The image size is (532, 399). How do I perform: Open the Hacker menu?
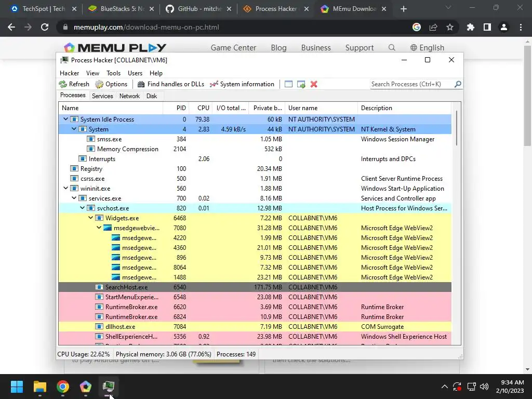pyautogui.click(x=69, y=73)
